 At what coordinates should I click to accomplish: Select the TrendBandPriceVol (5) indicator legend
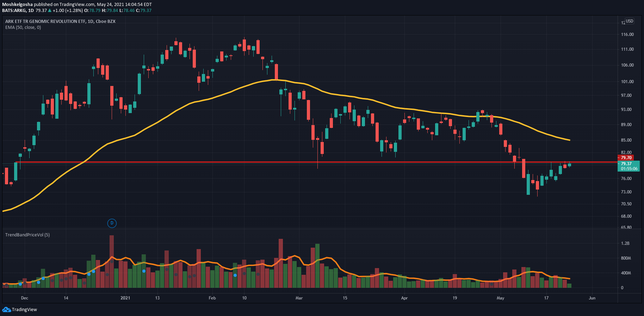[x=27, y=235]
